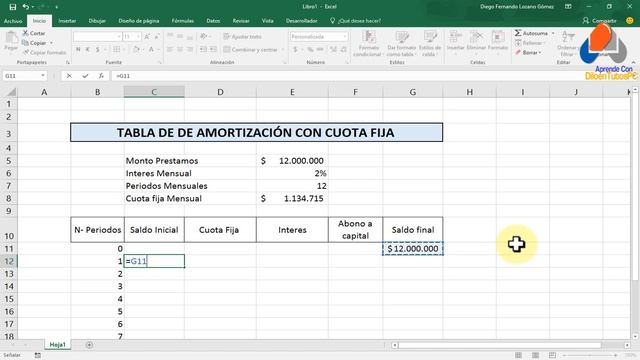640x360 pixels.
Task: Switch to the Datos tab
Action: tap(213, 21)
